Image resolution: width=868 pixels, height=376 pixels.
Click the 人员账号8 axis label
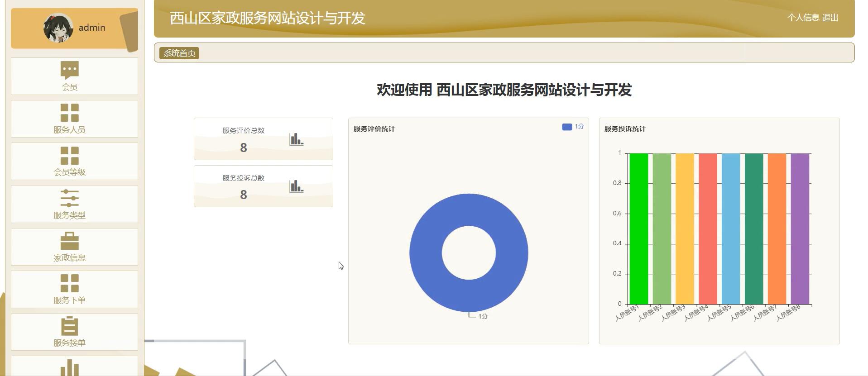pyautogui.click(x=788, y=313)
